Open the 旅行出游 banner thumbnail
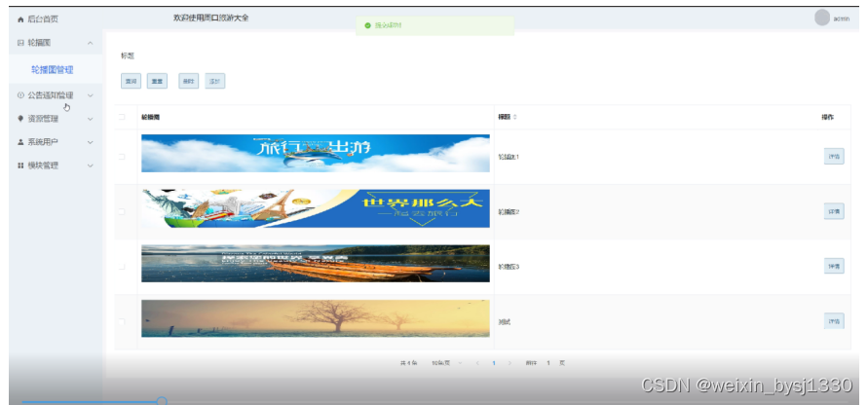Screen dimensions: 868x405 (316, 153)
